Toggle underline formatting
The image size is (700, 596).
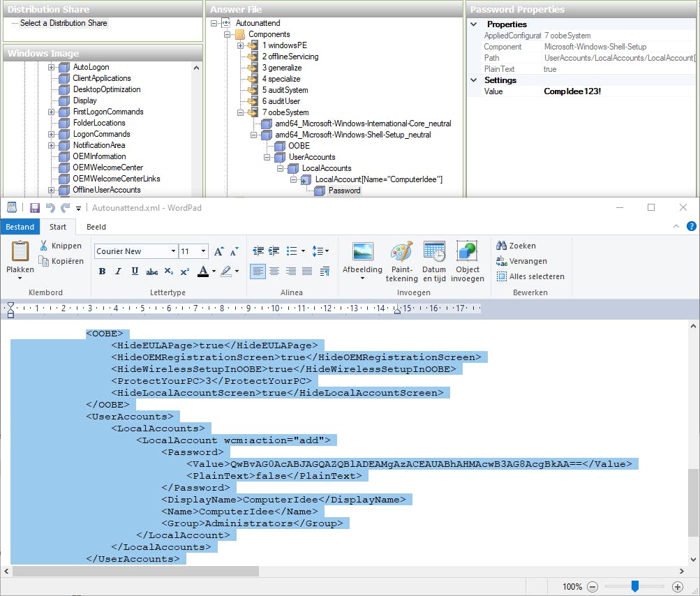click(x=135, y=271)
